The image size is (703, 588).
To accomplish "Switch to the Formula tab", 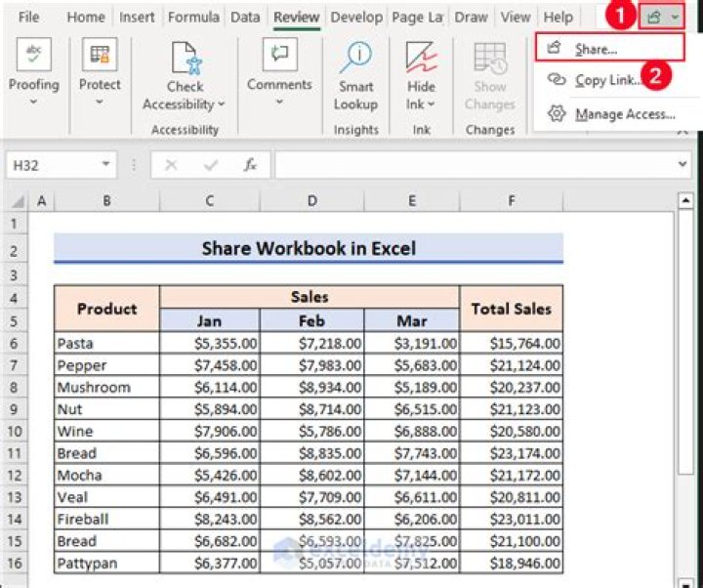I will pos(193,17).
